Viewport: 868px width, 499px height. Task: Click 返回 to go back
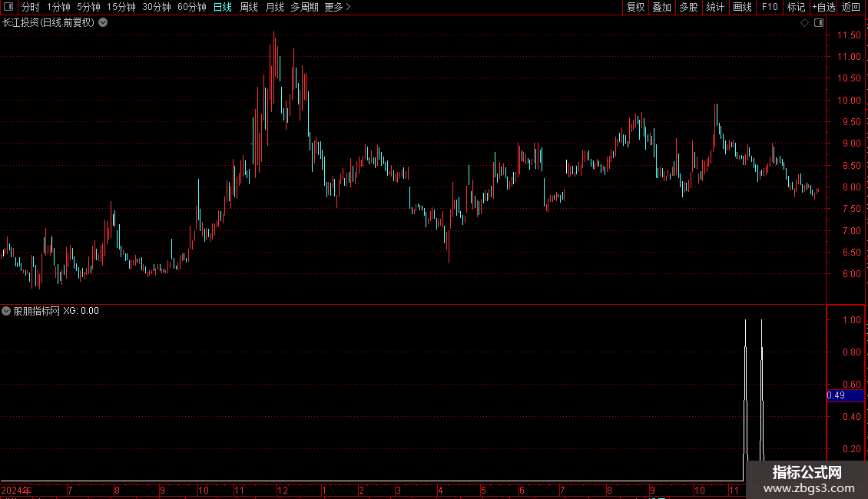(x=851, y=7)
